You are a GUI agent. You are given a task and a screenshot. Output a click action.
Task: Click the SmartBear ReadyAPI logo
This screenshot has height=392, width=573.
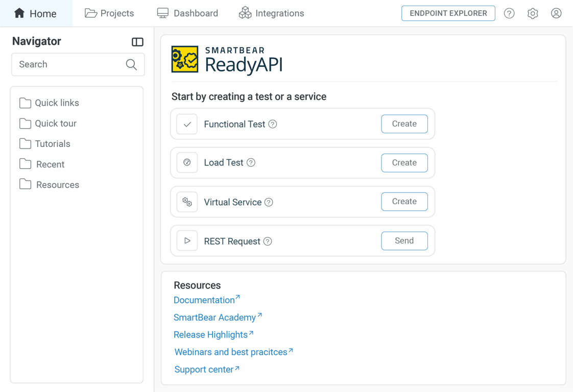click(x=226, y=59)
